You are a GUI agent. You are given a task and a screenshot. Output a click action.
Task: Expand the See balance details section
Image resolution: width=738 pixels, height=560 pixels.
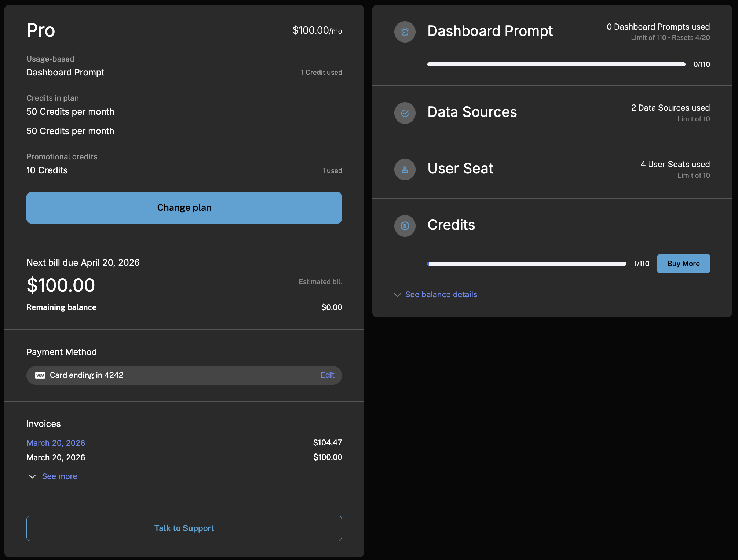pos(441,294)
